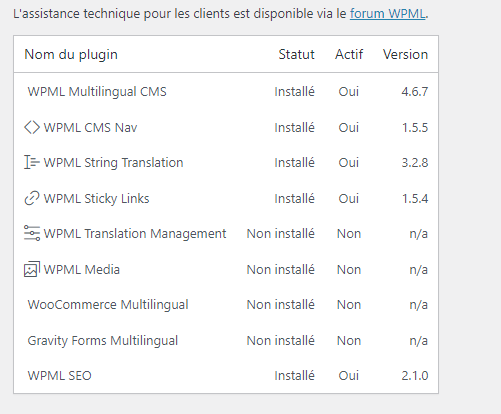Click the WPML CMS Nav code-brackets icon
This screenshot has height=414, width=501.
click(32, 127)
